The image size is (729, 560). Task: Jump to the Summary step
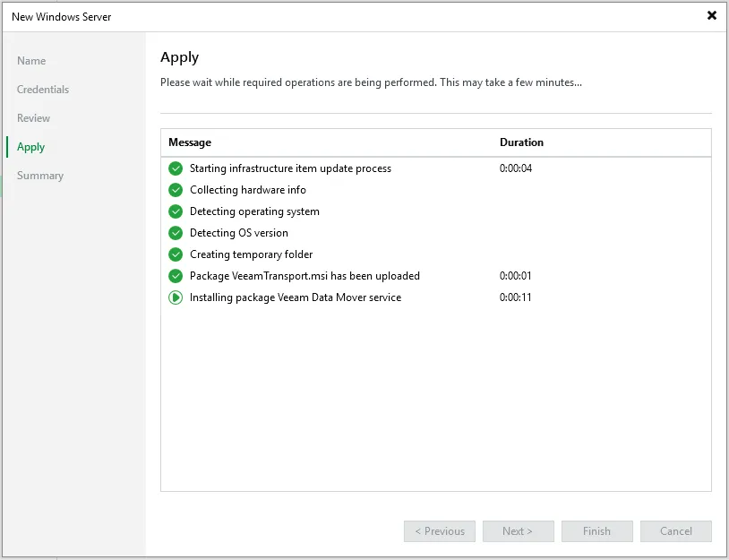tap(40, 176)
